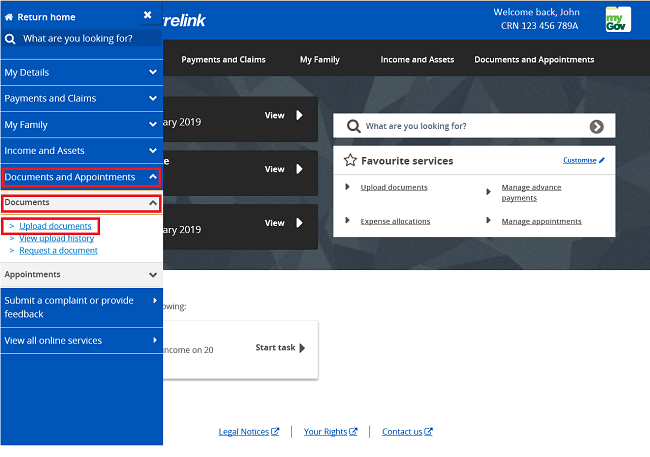Click arrow next to Submit a complaint

(x=155, y=300)
